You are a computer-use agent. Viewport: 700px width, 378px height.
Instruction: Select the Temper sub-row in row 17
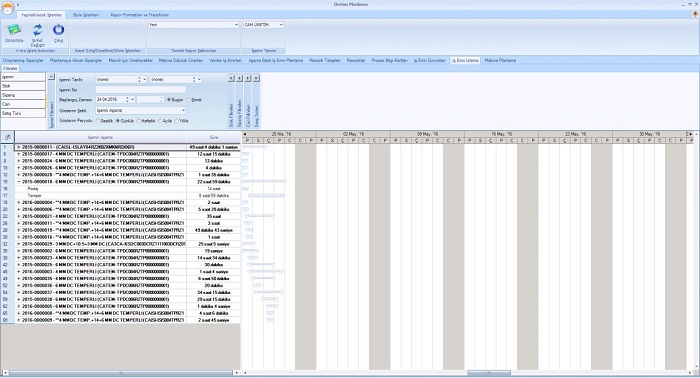(x=101, y=195)
